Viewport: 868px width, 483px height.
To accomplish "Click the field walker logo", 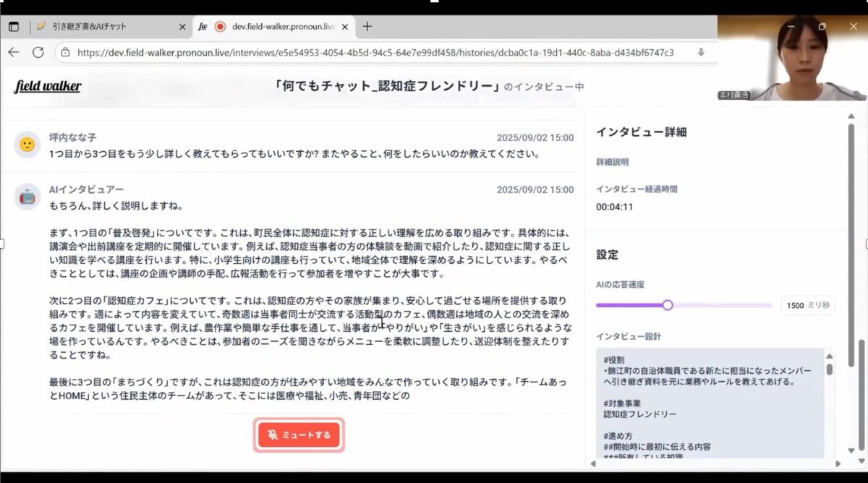I will (x=48, y=87).
